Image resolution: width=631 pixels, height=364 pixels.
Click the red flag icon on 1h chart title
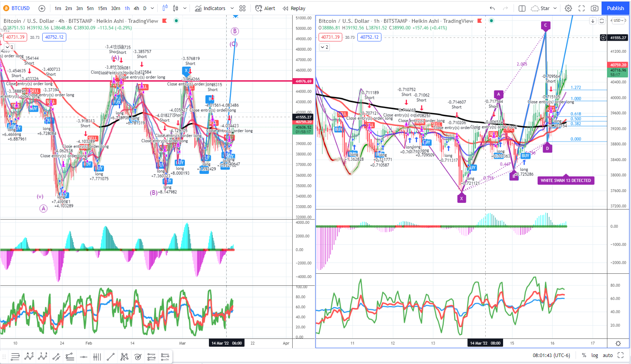pyautogui.click(x=480, y=21)
